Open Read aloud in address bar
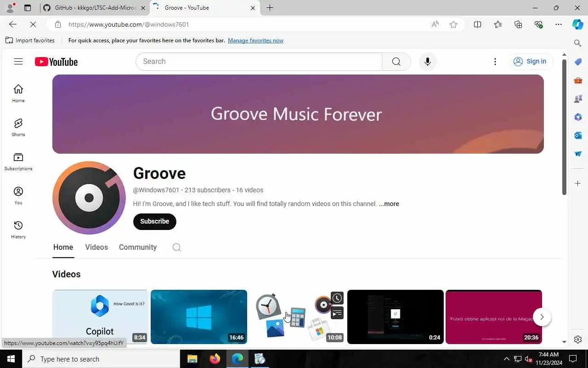The width and height of the screenshot is (588, 368). [x=435, y=24]
